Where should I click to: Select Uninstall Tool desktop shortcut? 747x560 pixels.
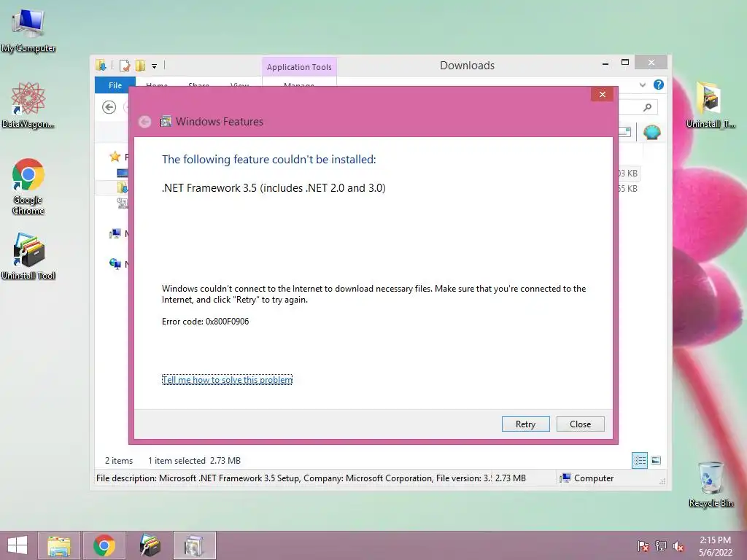(28, 256)
